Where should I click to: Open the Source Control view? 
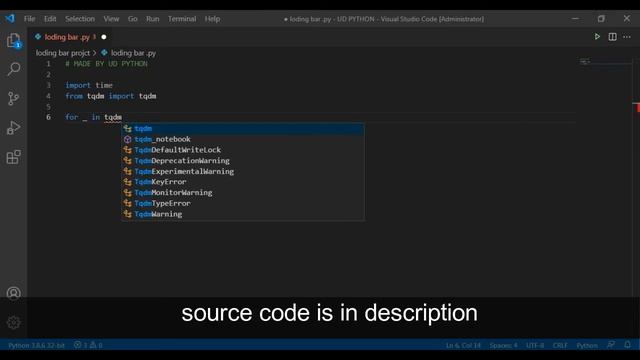[x=13, y=99]
